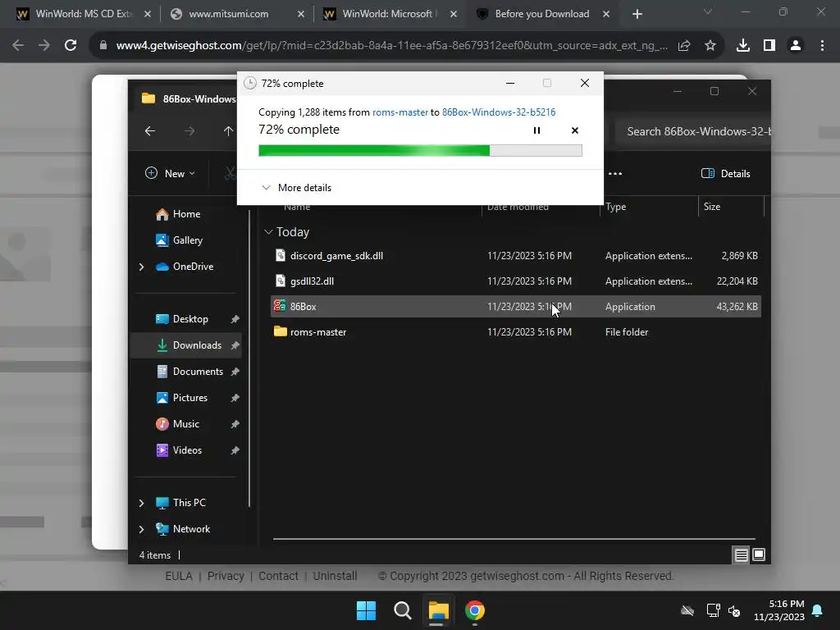Unpin Downloads using its pin icon
The width and height of the screenshot is (840, 630).
[x=235, y=345]
